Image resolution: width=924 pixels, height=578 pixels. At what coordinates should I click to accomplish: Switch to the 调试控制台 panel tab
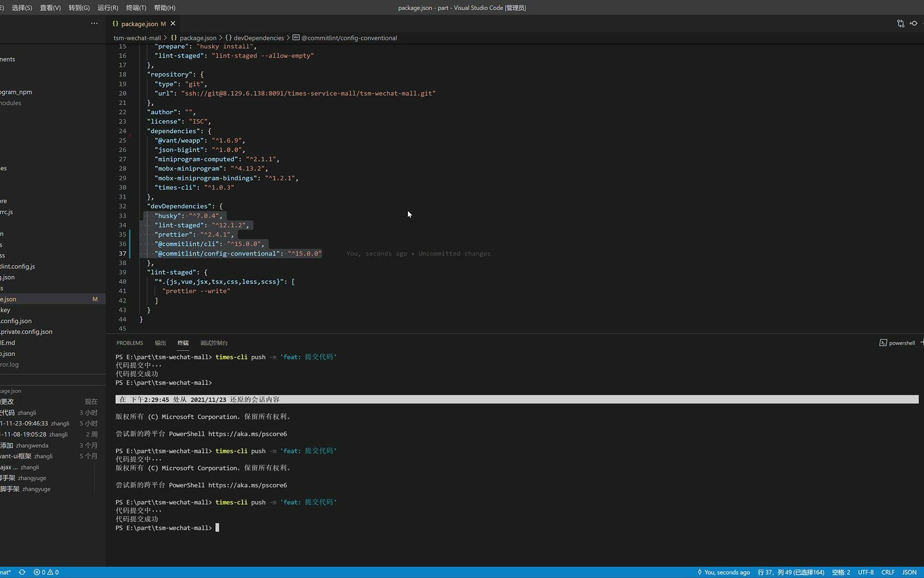[214, 343]
